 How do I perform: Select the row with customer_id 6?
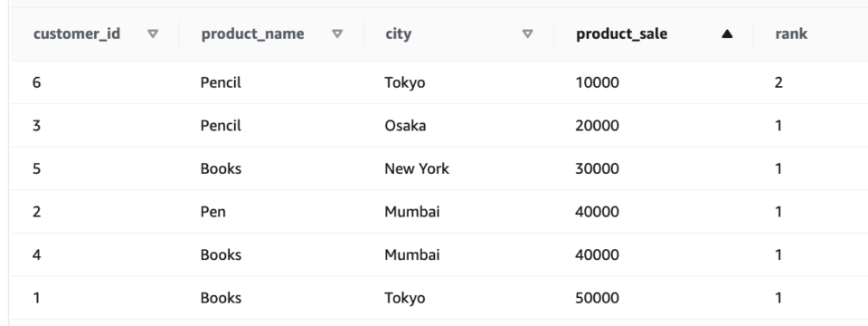point(439,82)
